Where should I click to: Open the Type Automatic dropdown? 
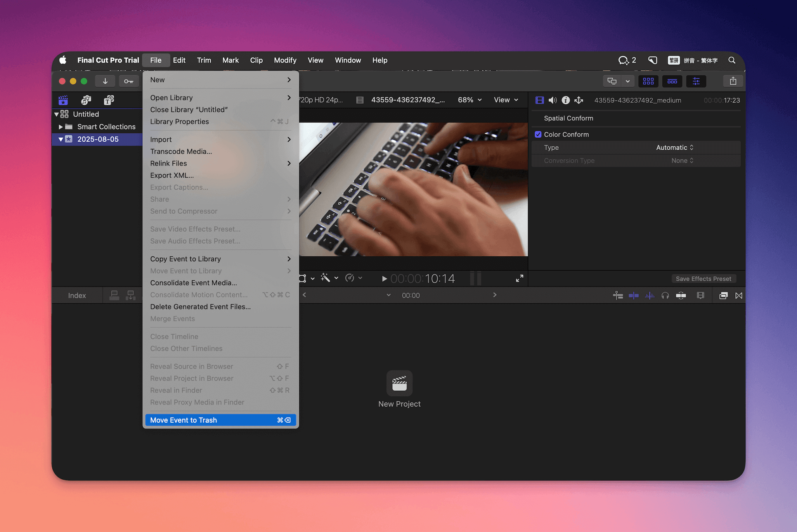[x=675, y=148]
